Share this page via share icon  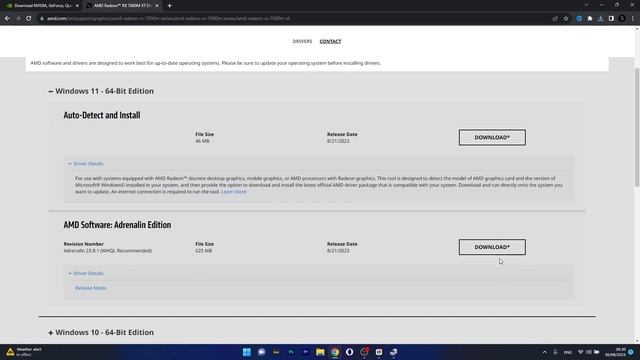[555, 18]
